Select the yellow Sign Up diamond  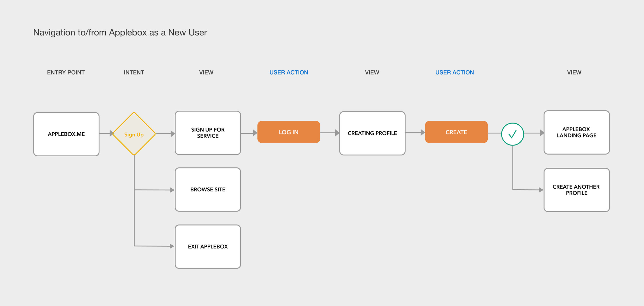point(134,134)
